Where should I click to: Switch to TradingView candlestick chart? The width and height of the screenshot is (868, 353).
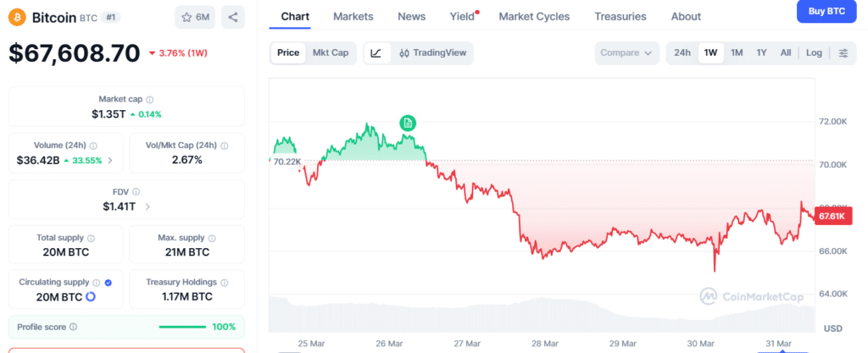[432, 52]
